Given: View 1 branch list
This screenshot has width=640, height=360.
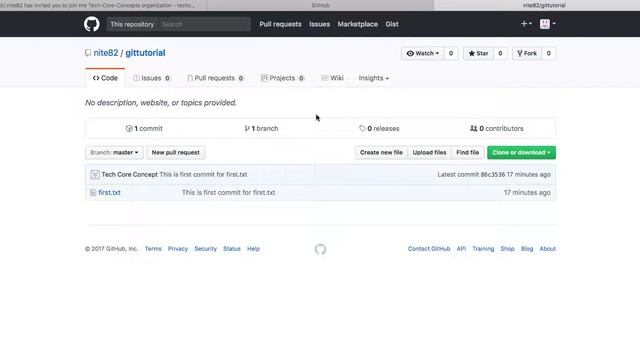Looking at the screenshot, I should [261, 129].
